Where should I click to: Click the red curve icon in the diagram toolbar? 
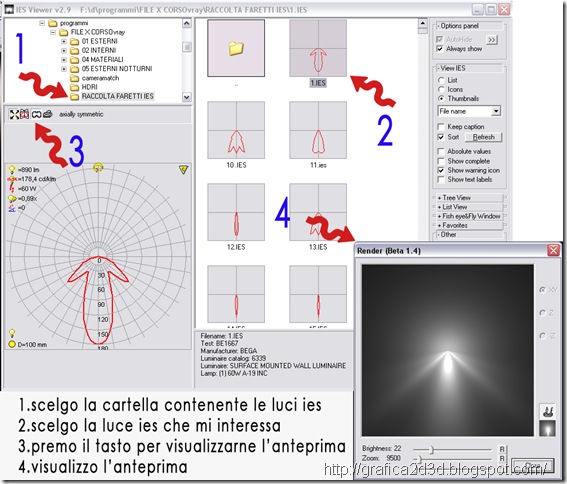coord(25,114)
